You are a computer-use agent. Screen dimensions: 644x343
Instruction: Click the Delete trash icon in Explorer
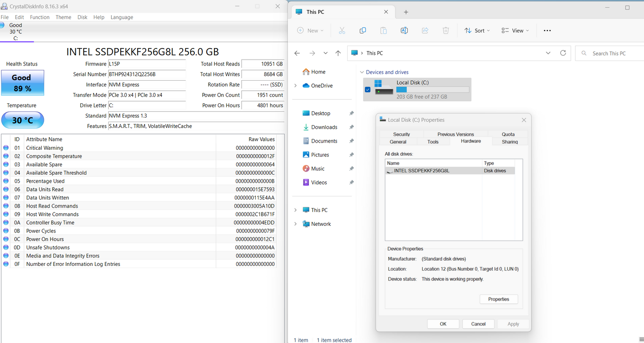[446, 30]
